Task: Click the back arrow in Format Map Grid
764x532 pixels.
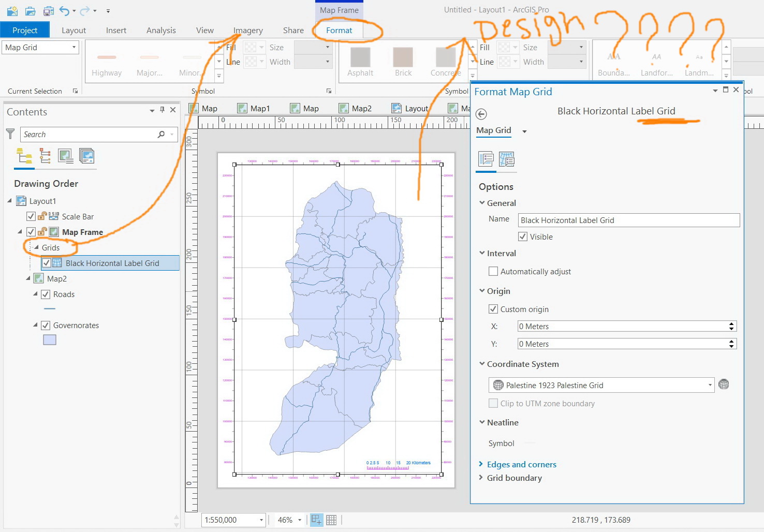Action: coord(481,114)
